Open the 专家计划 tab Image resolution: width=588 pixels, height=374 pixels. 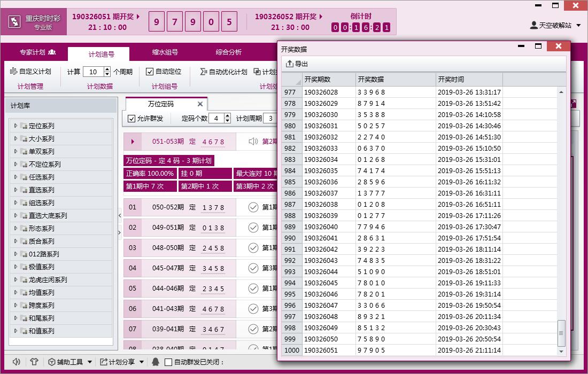(37, 52)
